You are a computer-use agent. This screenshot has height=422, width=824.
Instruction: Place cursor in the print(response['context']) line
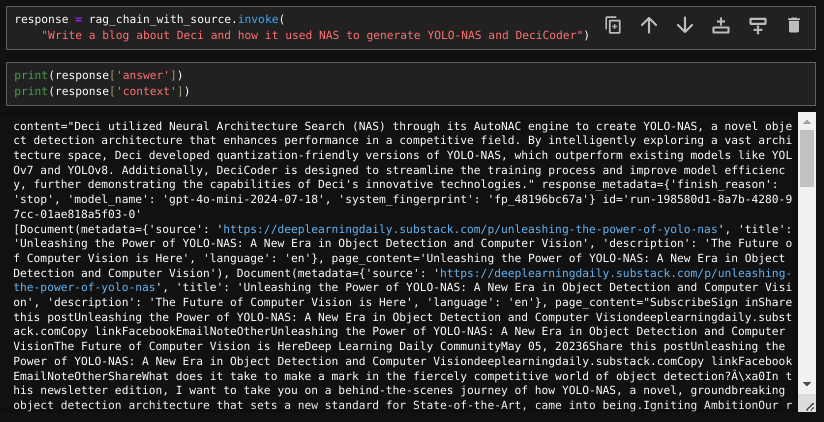pos(101,91)
